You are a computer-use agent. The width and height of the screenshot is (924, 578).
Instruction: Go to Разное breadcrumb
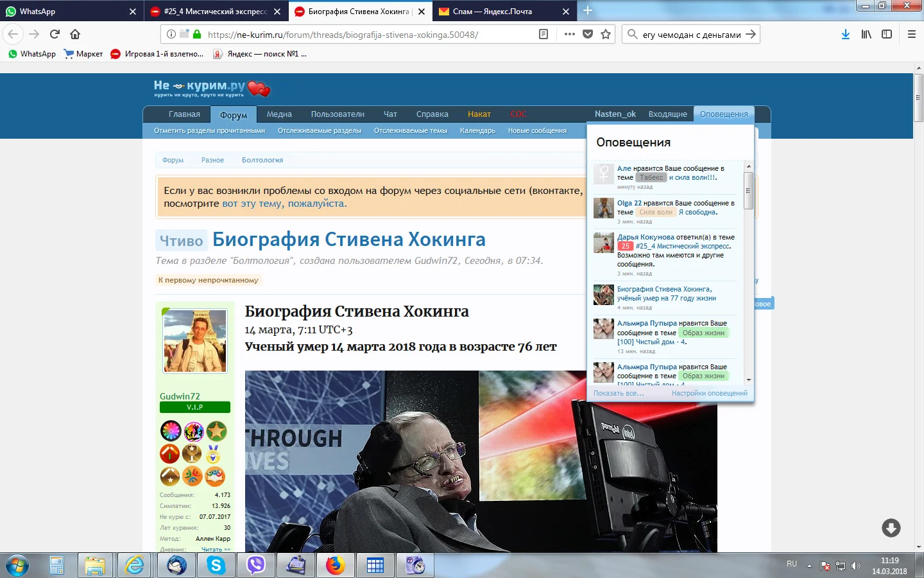click(212, 160)
